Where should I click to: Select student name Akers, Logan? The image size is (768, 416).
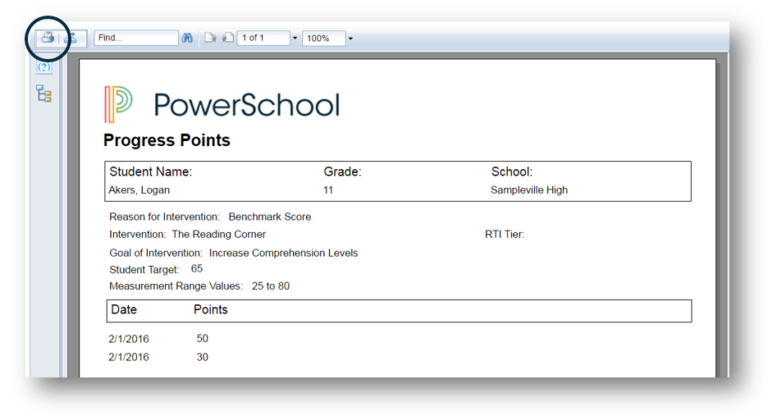point(138,190)
